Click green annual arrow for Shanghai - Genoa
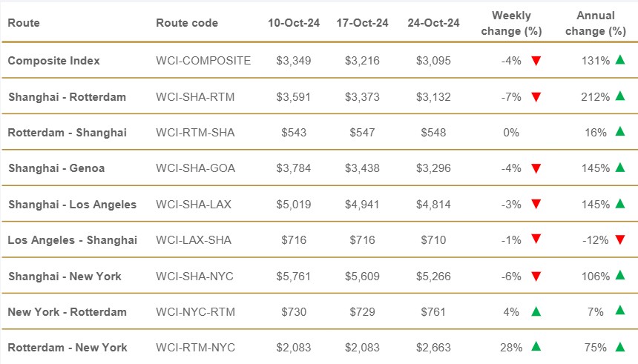The width and height of the screenshot is (638, 364). [619, 168]
